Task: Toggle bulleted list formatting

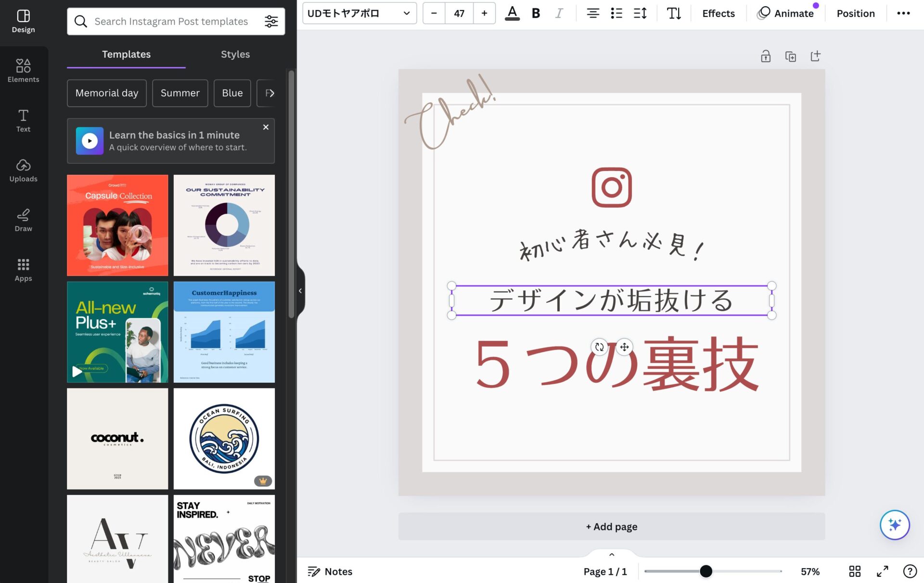Action: pos(616,13)
